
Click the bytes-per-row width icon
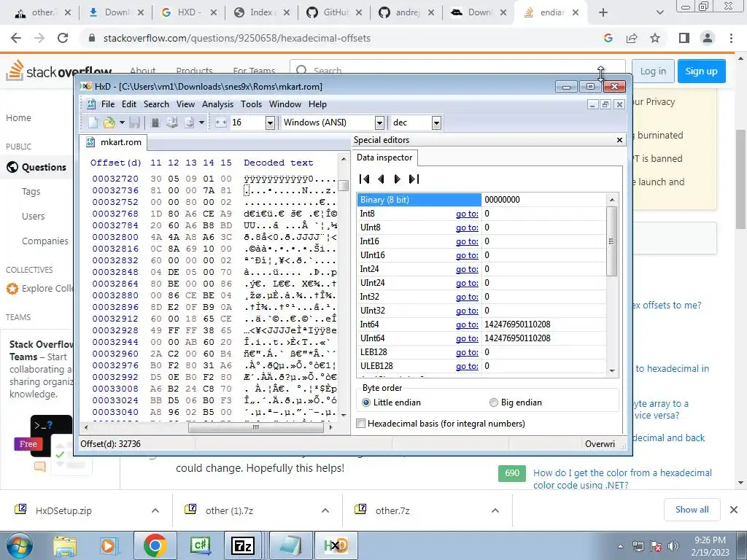point(220,122)
